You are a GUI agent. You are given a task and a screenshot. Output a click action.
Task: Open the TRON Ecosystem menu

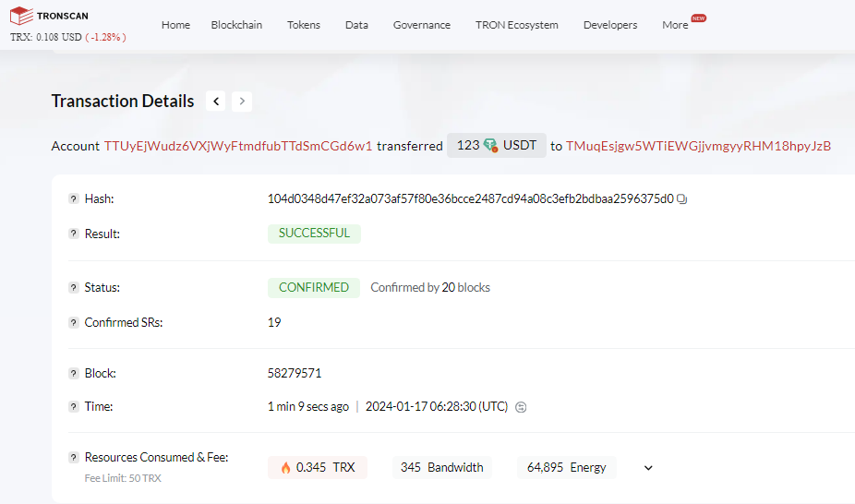(517, 25)
